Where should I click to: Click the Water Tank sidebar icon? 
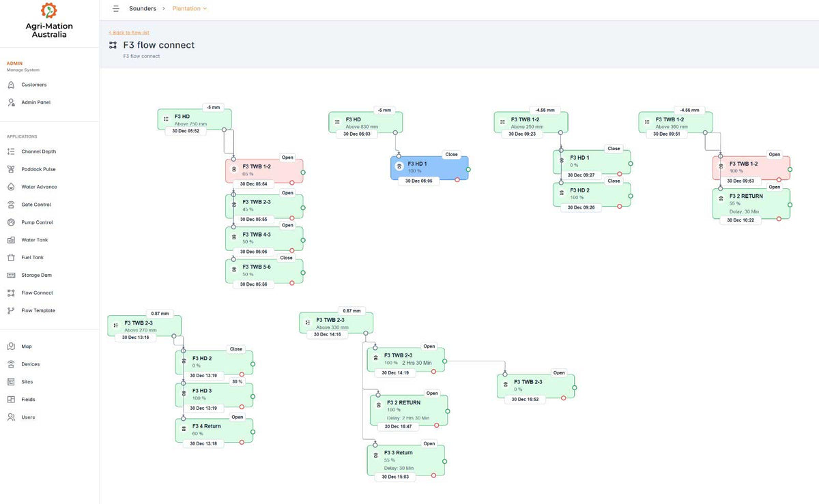[11, 240]
